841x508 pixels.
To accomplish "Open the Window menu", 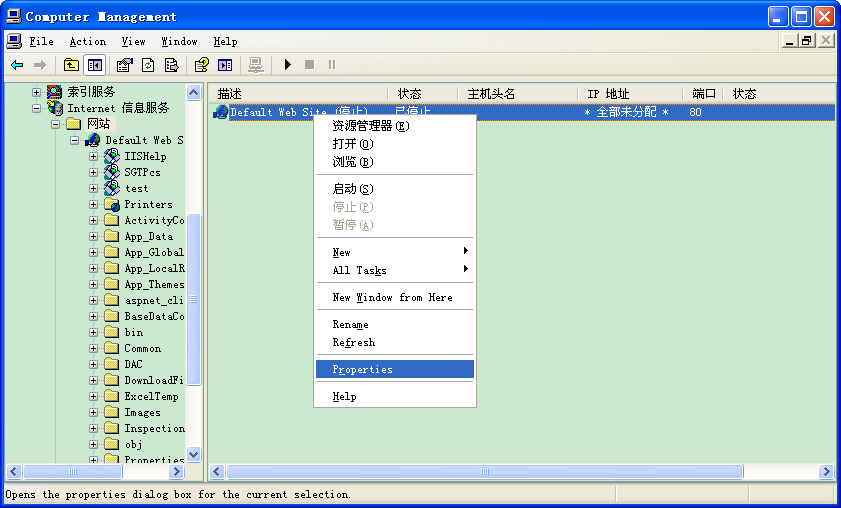I will pos(179,41).
